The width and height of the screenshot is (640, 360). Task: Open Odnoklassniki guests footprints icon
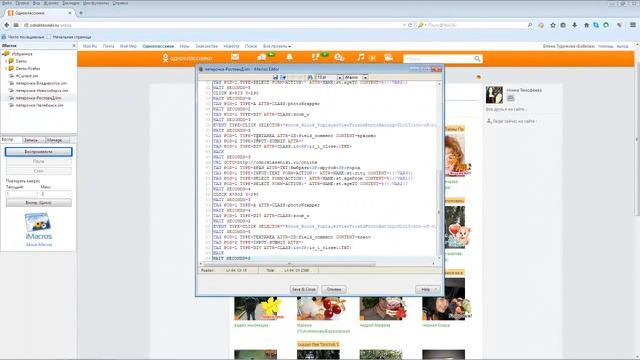tap(316, 57)
